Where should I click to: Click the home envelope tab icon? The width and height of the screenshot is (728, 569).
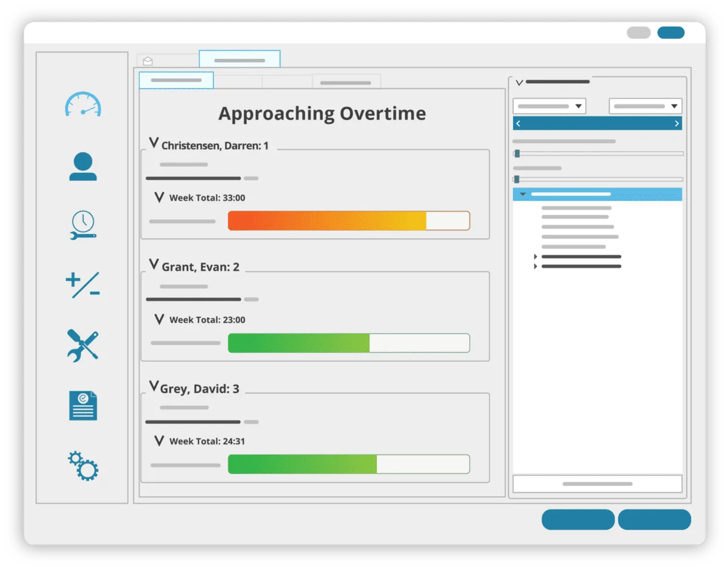147,61
